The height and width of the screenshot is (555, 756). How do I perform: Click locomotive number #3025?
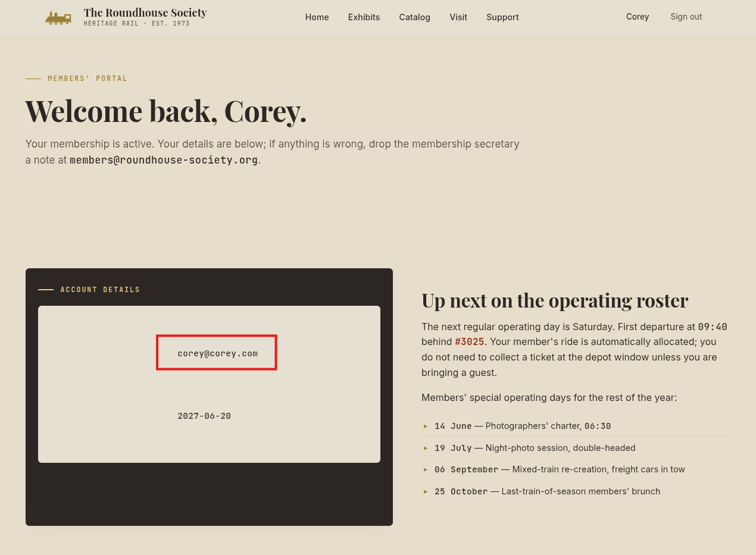[x=470, y=342]
